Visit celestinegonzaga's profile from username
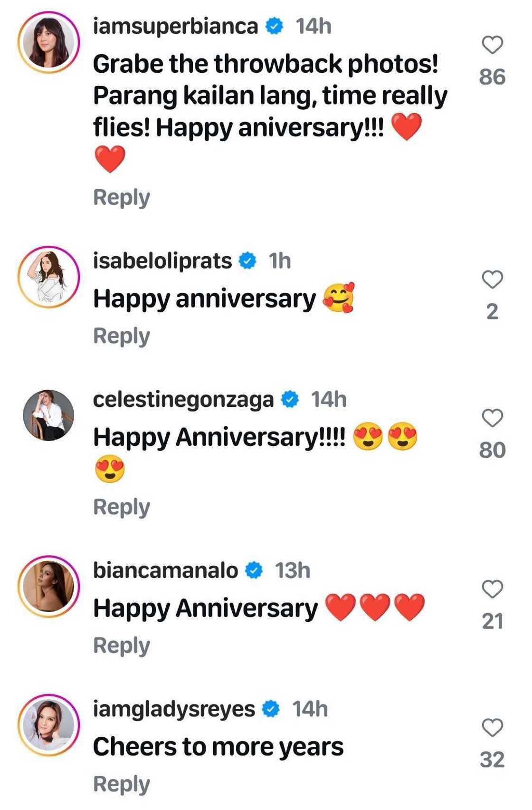532x810 pixels. tap(183, 400)
